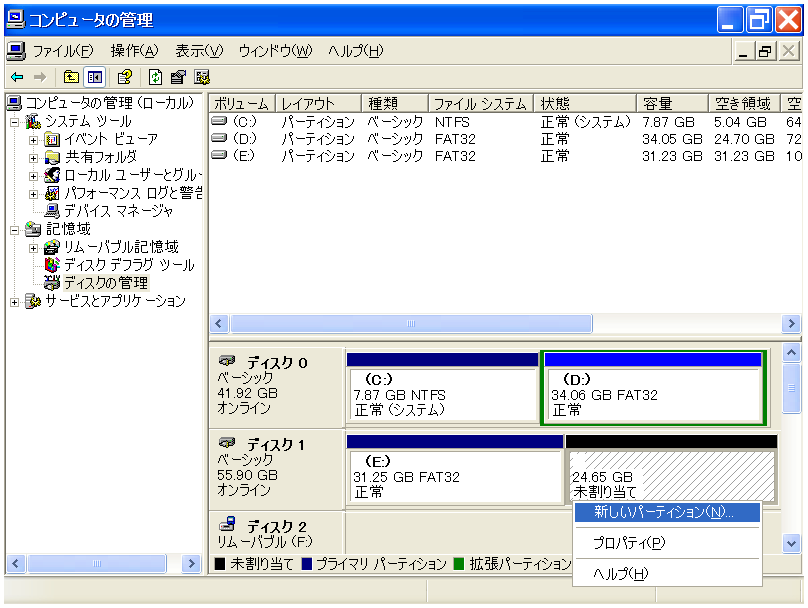The height and width of the screenshot is (608, 808).
Task: Click the ディスク 1 disk icon
Action: [x=227, y=443]
